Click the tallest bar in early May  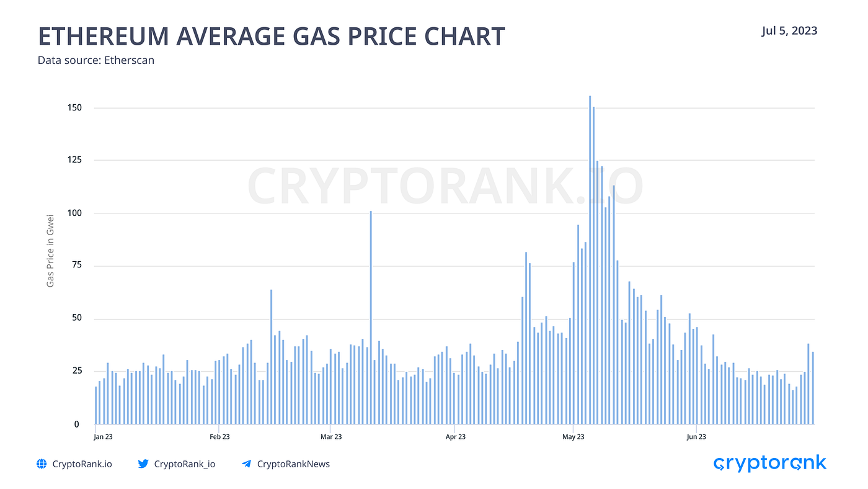[590, 260]
